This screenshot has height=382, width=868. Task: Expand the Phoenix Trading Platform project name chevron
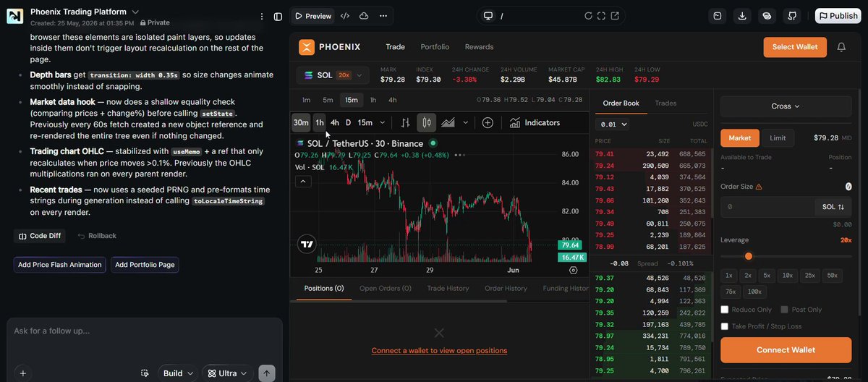tap(135, 12)
